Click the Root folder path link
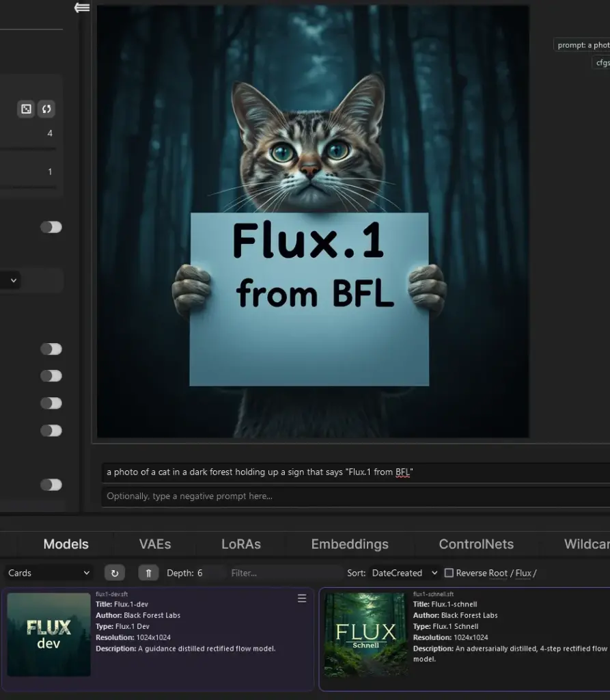The image size is (610, 700). pos(498,574)
